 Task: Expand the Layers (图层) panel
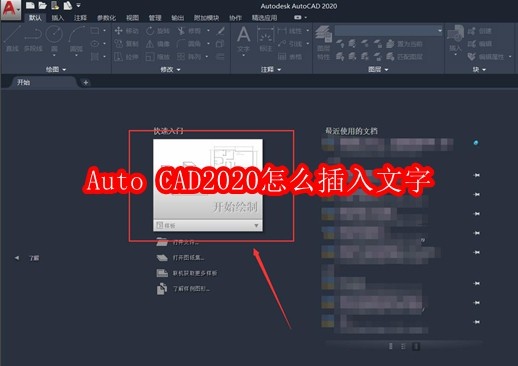(x=378, y=69)
